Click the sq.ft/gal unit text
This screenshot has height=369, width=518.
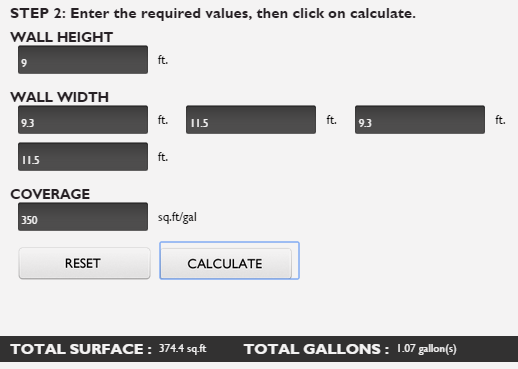coord(177,217)
